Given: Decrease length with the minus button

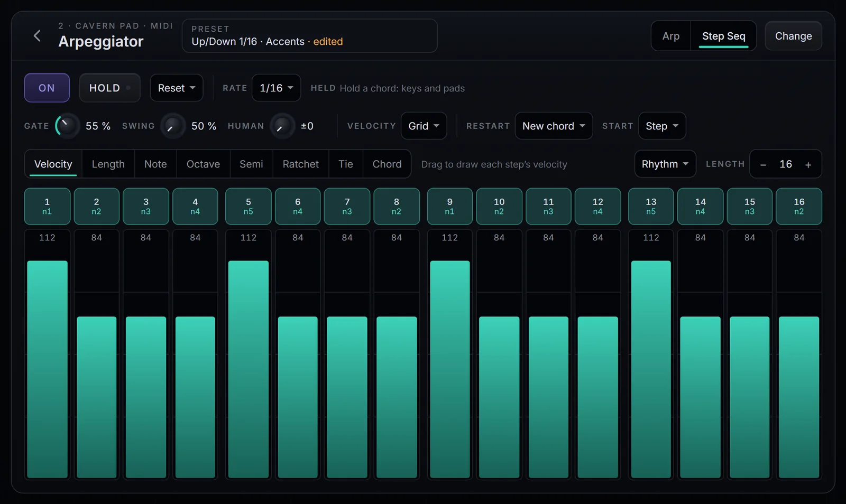Looking at the screenshot, I should (763, 165).
